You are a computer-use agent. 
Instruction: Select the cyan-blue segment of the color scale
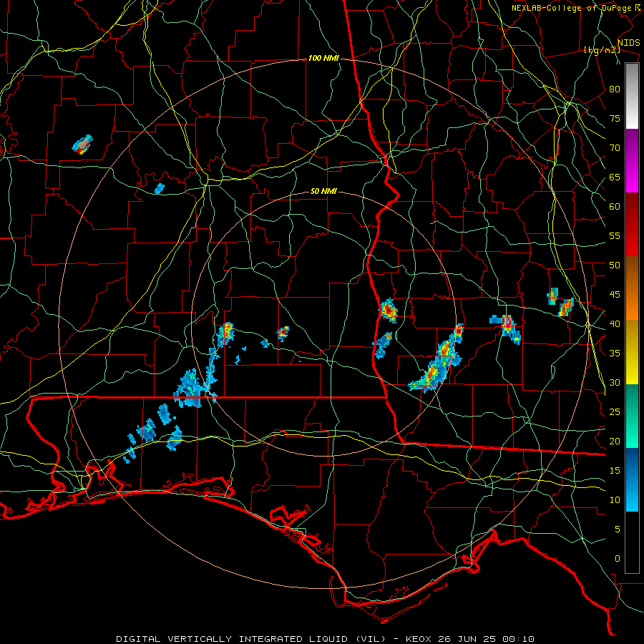(x=632, y=479)
